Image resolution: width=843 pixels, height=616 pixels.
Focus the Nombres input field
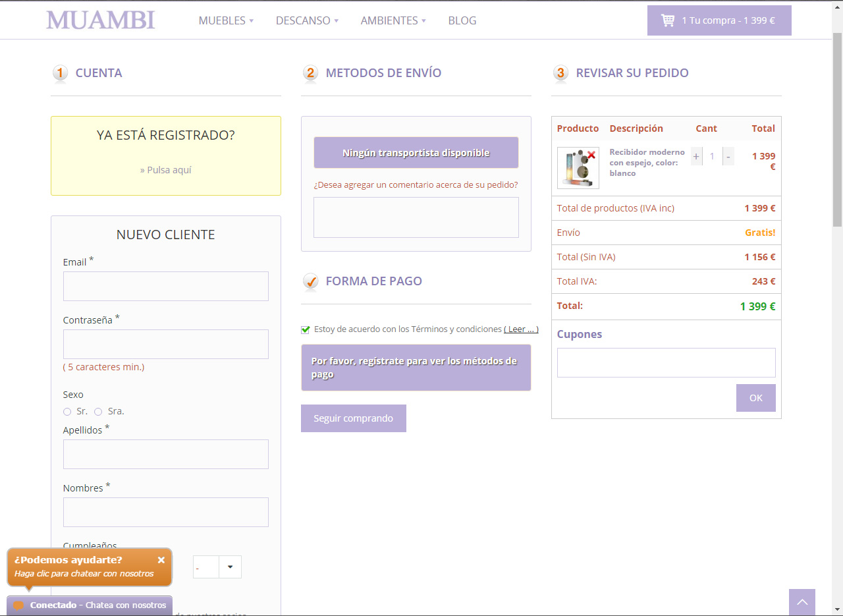pyautogui.click(x=166, y=512)
